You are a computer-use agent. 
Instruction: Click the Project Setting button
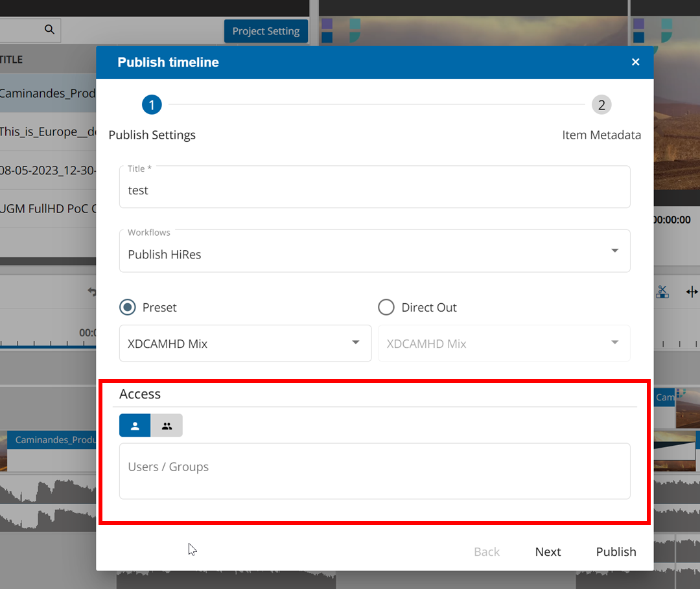[266, 30]
